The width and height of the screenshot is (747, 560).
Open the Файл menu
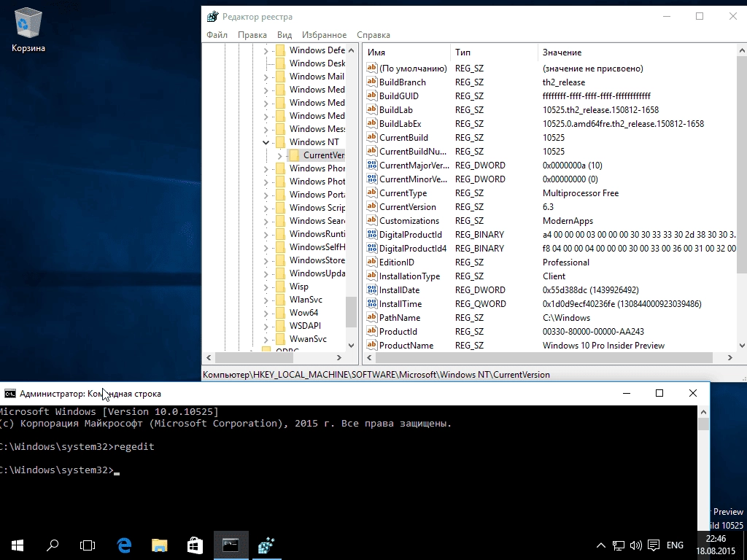[217, 35]
